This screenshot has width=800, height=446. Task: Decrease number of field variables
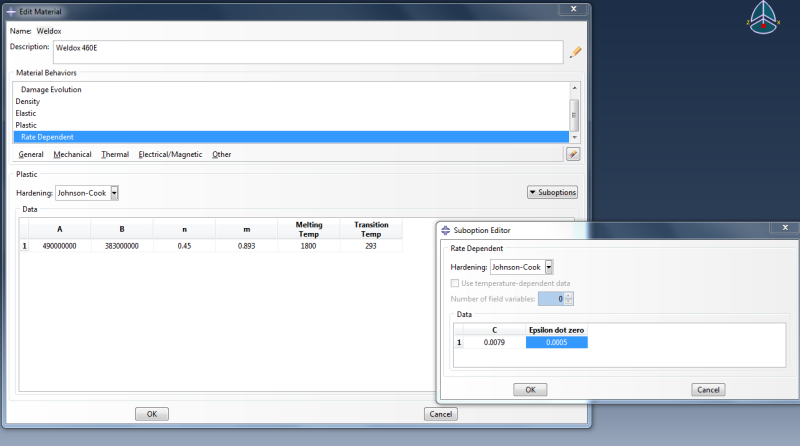coord(569,302)
